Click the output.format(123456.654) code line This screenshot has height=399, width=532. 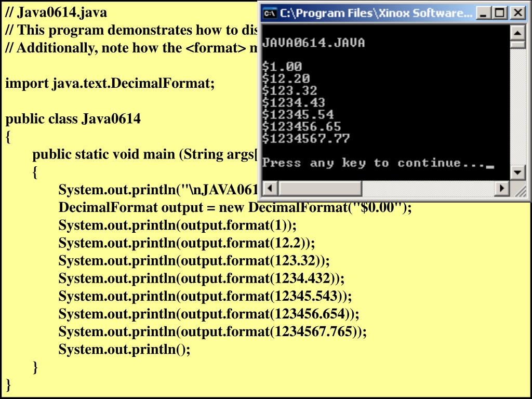209,314
